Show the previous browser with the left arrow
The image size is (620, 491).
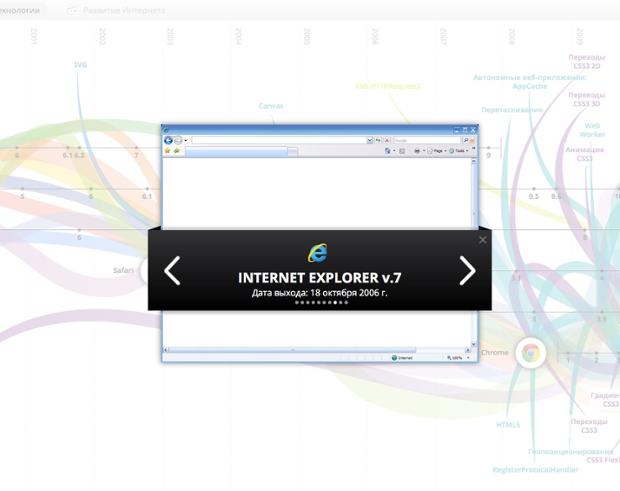point(172,270)
